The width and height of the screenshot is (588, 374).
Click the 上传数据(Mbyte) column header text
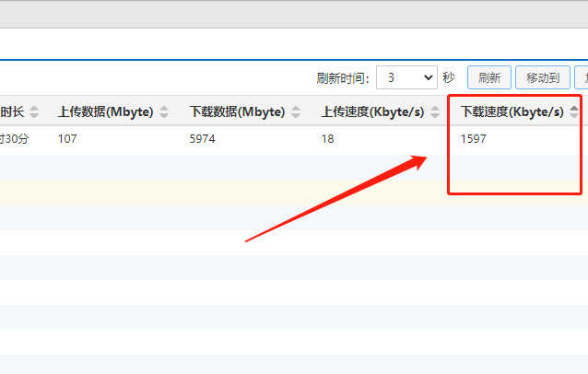(x=106, y=111)
